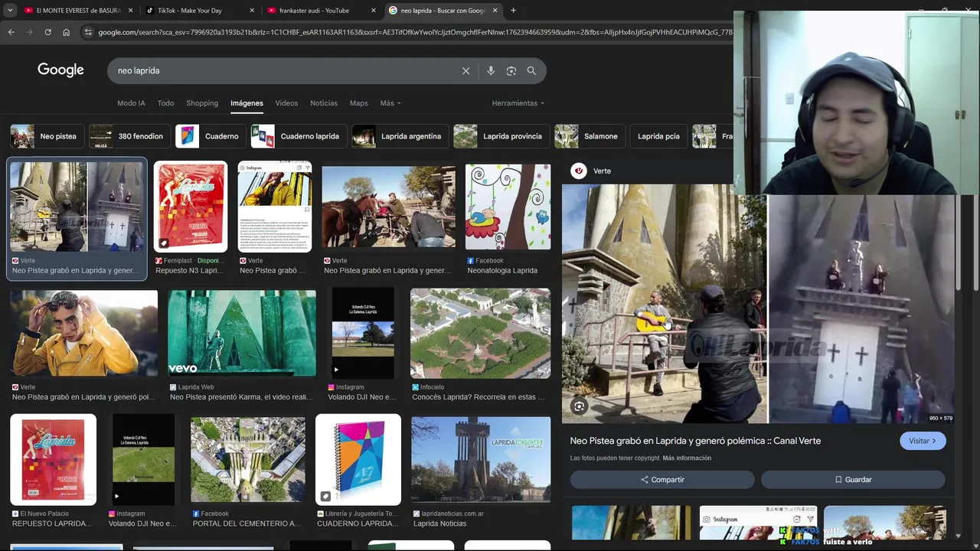Click the Visitar button
The height and width of the screenshot is (551, 980).
(923, 441)
